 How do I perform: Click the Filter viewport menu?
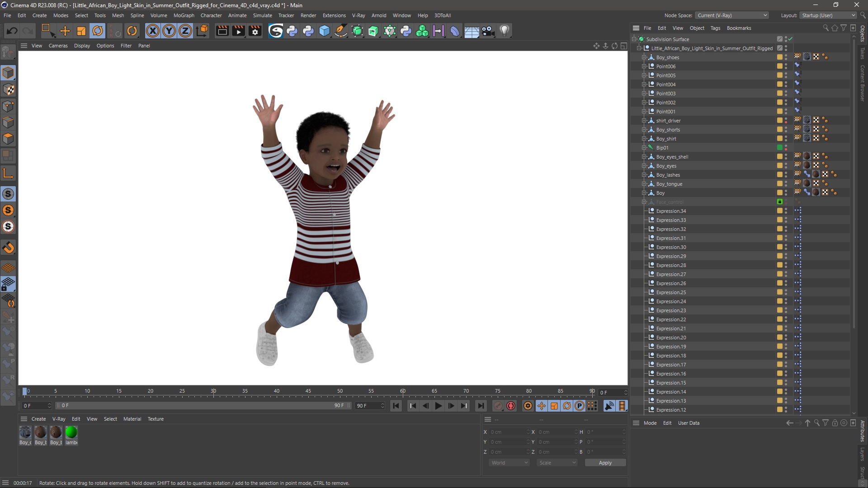click(126, 46)
